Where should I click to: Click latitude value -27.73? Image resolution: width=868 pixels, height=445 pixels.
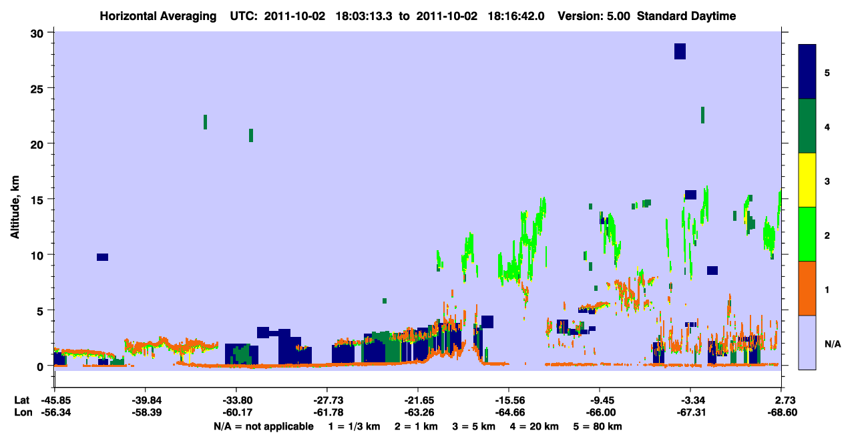click(327, 400)
